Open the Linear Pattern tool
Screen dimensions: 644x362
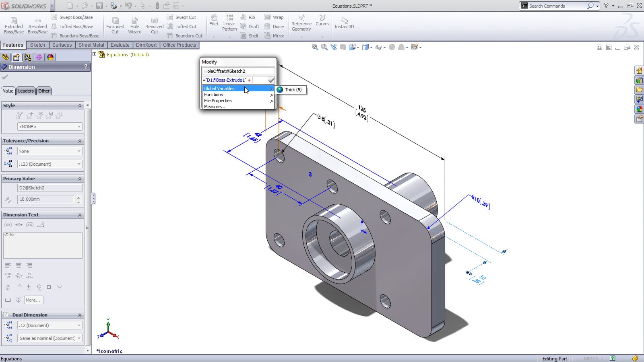pyautogui.click(x=229, y=23)
